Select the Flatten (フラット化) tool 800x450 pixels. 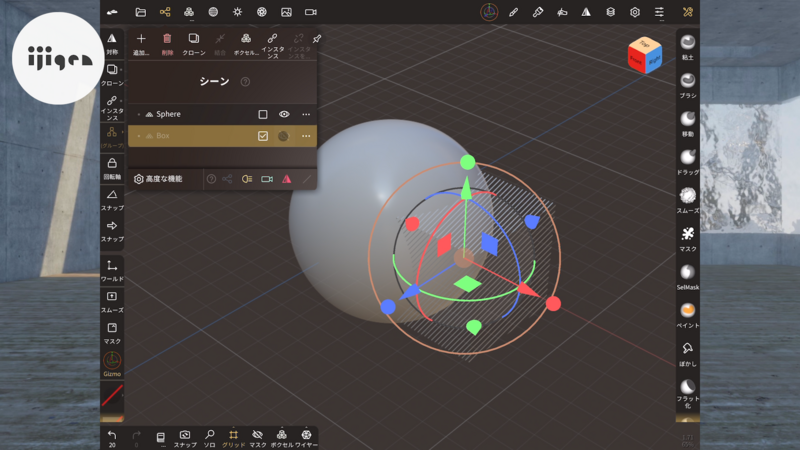pos(688,393)
